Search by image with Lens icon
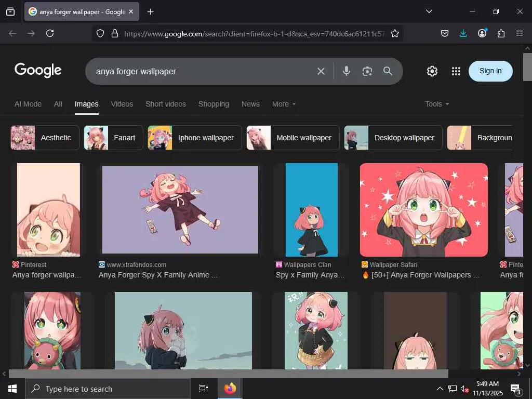Viewport: 532px width, 399px height. [367, 71]
